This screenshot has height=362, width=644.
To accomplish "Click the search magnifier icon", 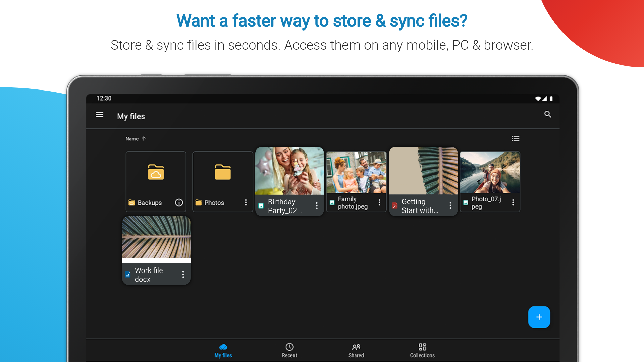I will [x=547, y=115].
